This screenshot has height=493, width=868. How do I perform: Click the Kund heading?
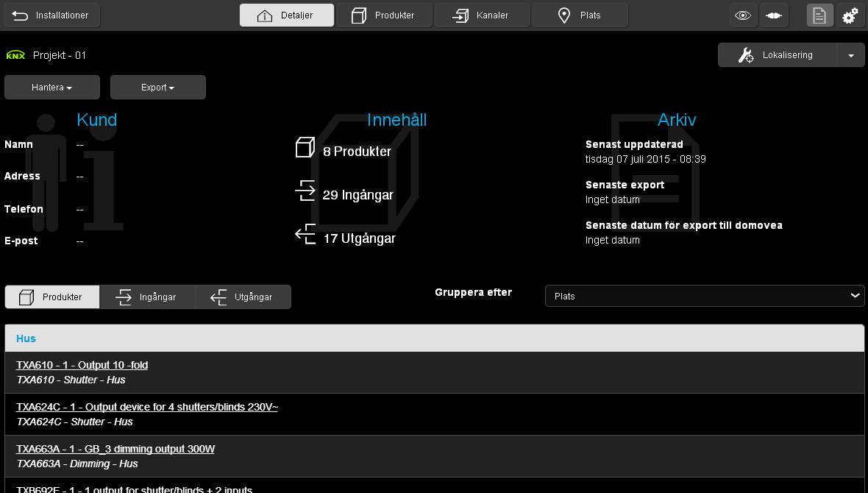[97, 120]
